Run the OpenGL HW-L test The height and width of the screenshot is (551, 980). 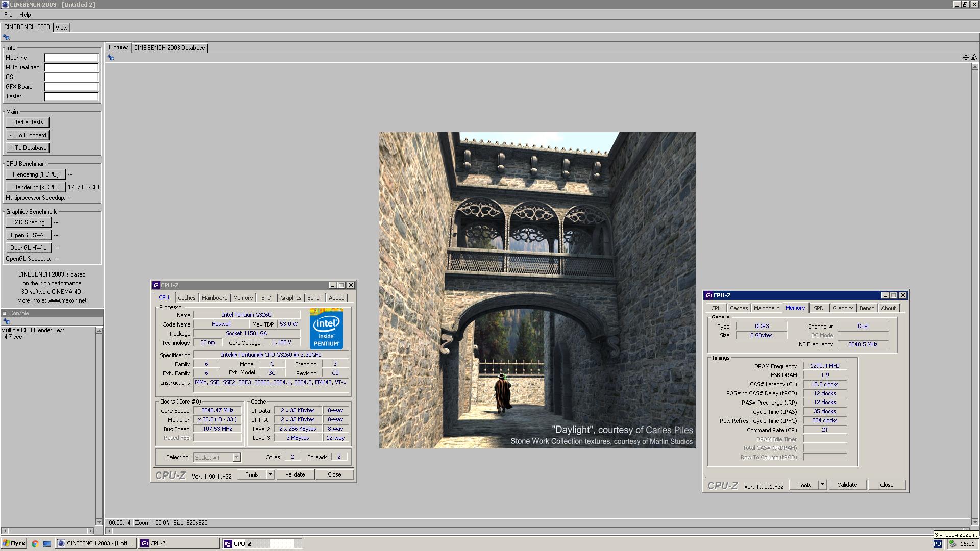coord(29,248)
